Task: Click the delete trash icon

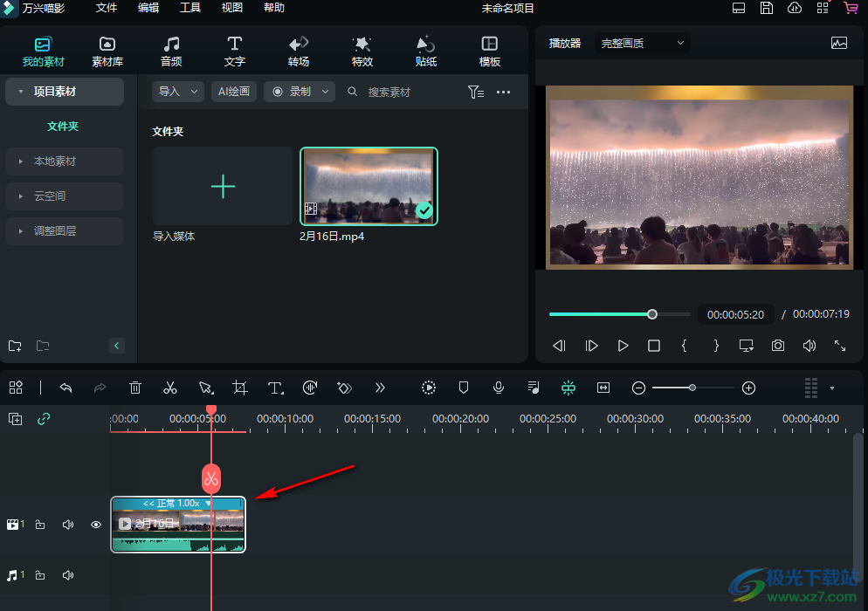Action: tap(135, 388)
